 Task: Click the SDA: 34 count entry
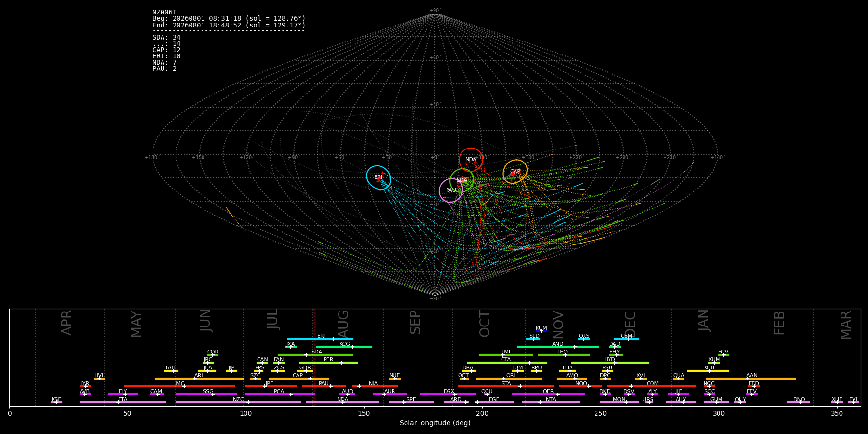[166, 38]
